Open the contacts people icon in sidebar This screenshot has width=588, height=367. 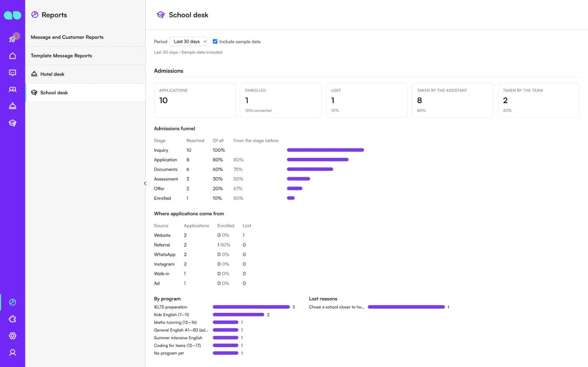pyautogui.click(x=13, y=90)
